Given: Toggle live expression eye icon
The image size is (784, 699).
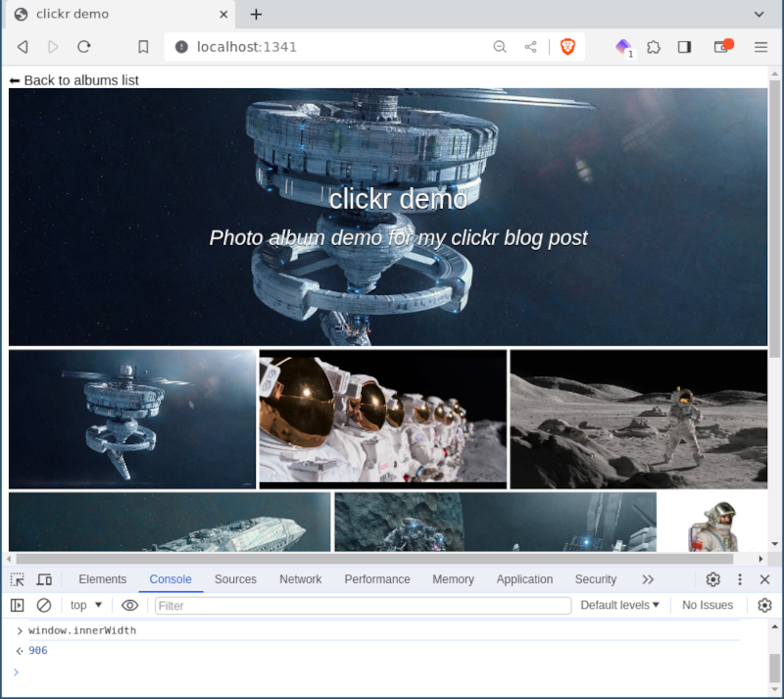Looking at the screenshot, I should tap(130, 606).
